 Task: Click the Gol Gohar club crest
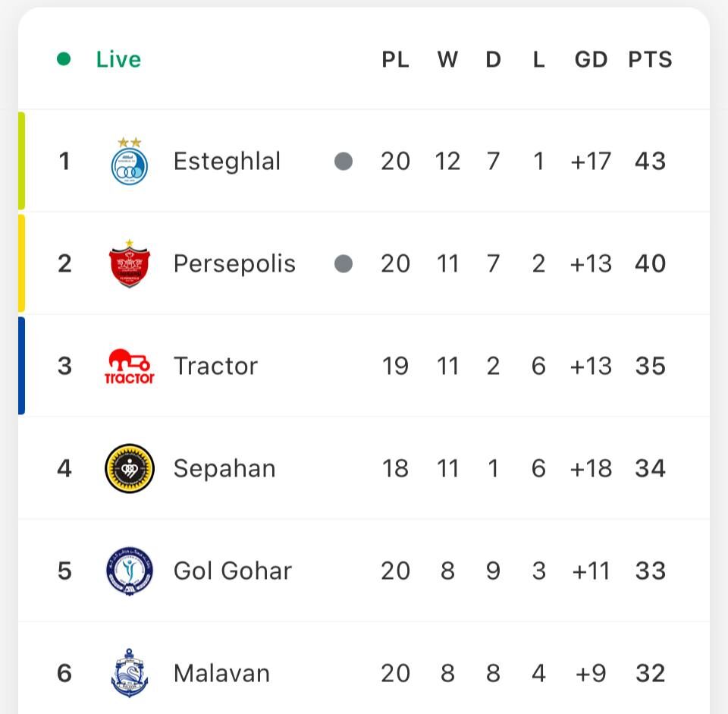tap(129, 571)
